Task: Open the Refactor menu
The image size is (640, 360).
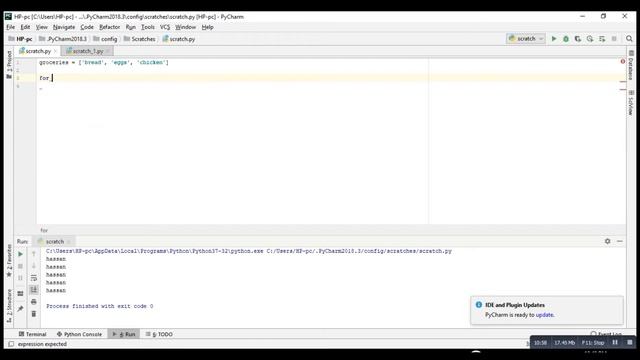Action: click(x=110, y=27)
